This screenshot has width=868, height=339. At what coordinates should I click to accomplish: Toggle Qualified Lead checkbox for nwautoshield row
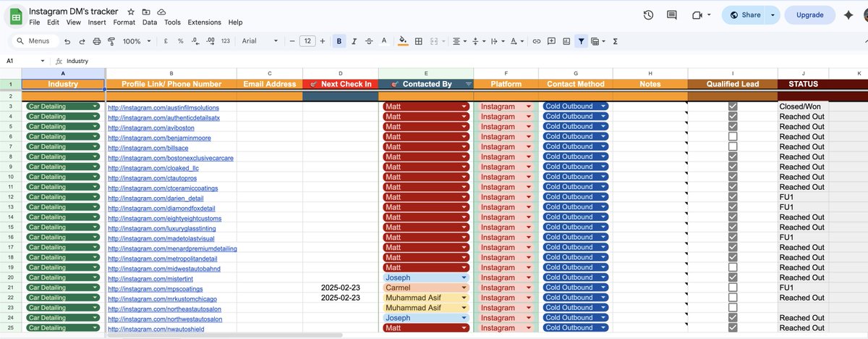click(x=733, y=328)
